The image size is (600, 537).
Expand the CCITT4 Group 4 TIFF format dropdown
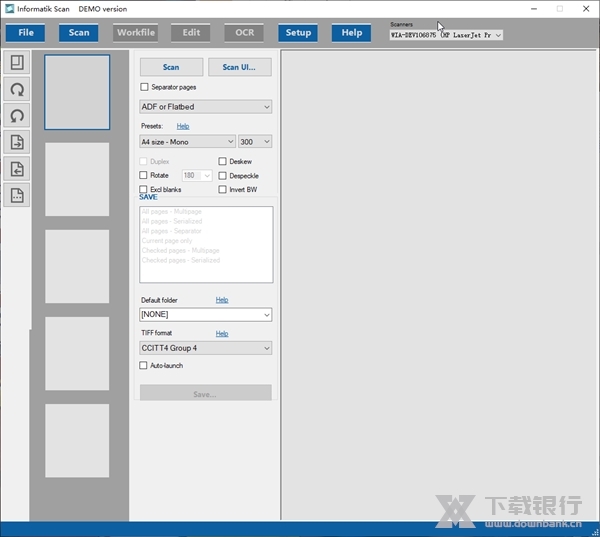[x=205, y=348]
